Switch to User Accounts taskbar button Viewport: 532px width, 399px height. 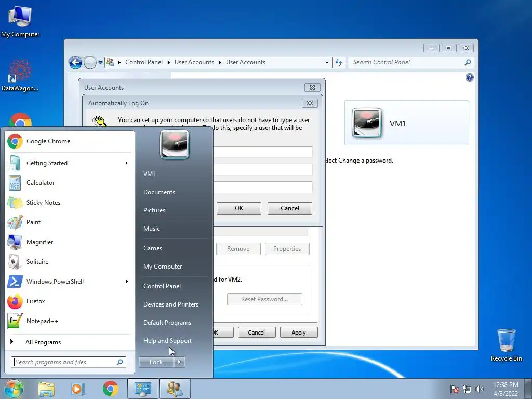pyautogui.click(x=175, y=389)
